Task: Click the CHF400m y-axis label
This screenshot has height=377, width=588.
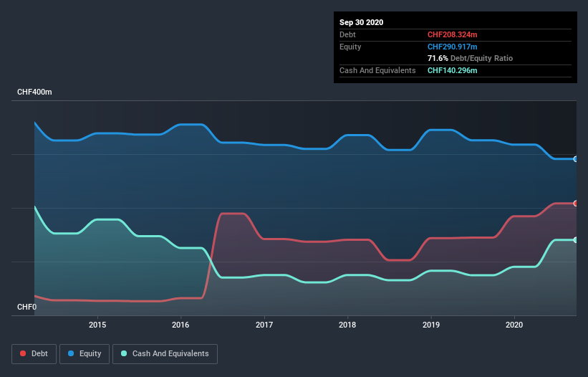Action: click(x=34, y=92)
